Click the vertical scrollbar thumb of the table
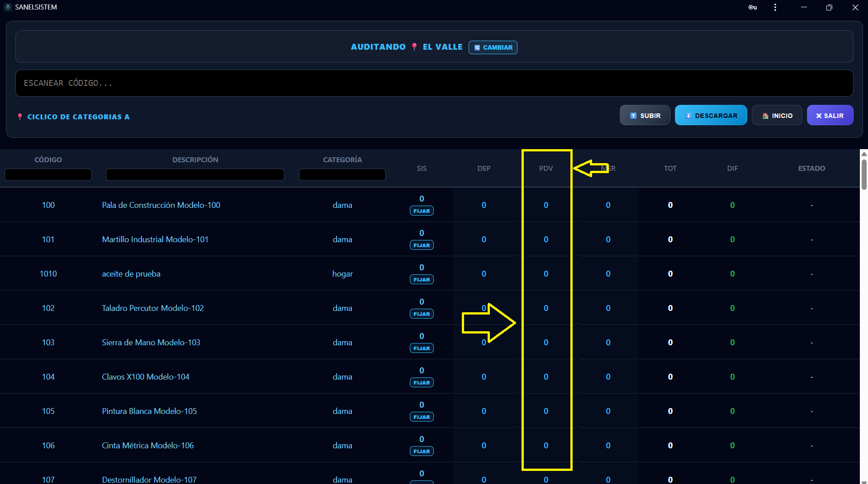This screenshot has height=484, width=868. [x=864, y=174]
